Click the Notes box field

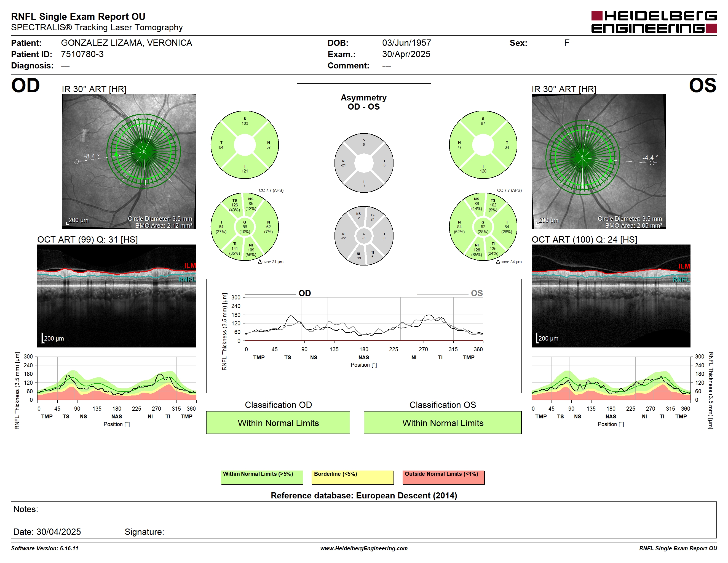coord(364,520)
